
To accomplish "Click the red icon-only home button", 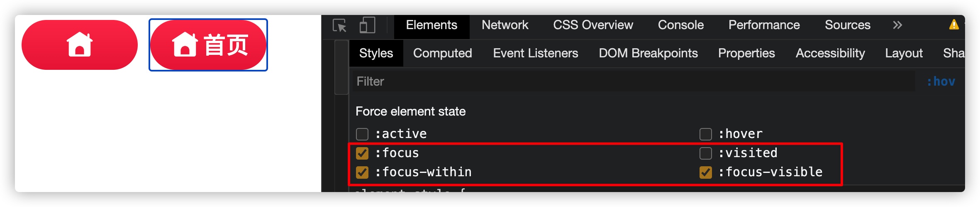I will point(80,45).
